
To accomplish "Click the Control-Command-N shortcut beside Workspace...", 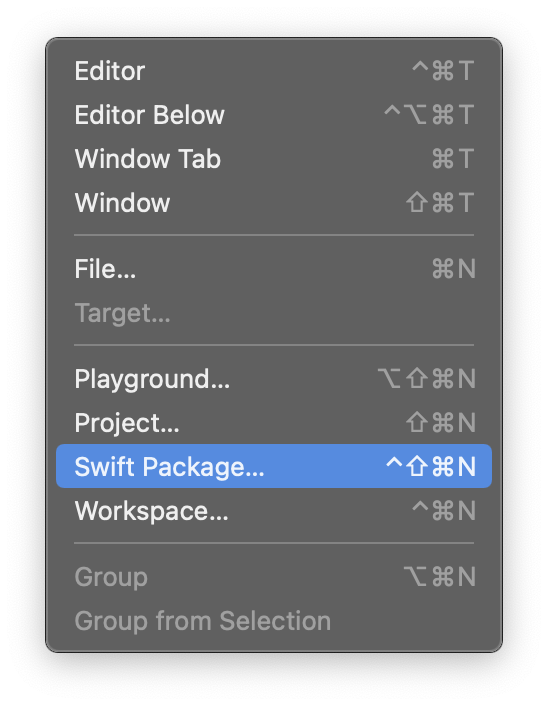I will point(444,510).
